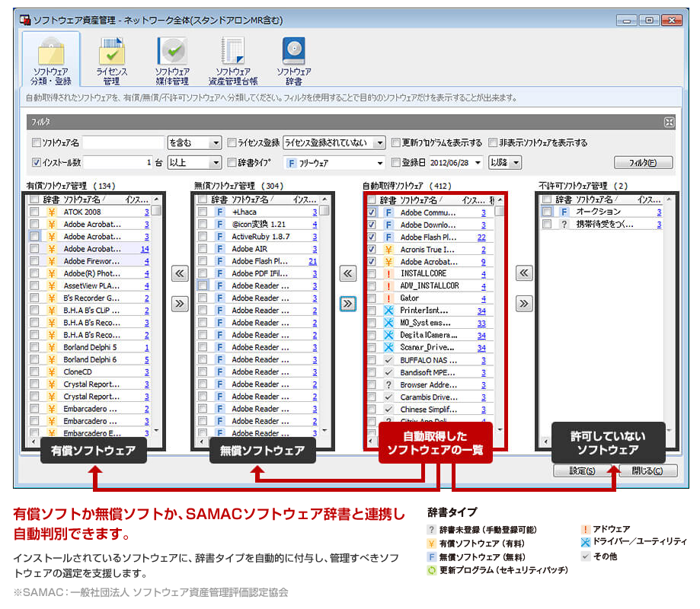Uncheck the インストール数 filter checkbox
The height and width of the screenshot is (609, 700).
36,162
